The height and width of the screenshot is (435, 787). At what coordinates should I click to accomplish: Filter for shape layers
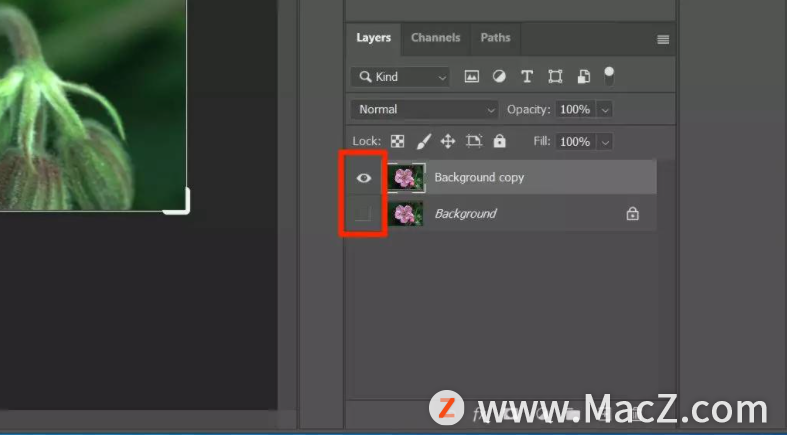click(x=555, y=76)
